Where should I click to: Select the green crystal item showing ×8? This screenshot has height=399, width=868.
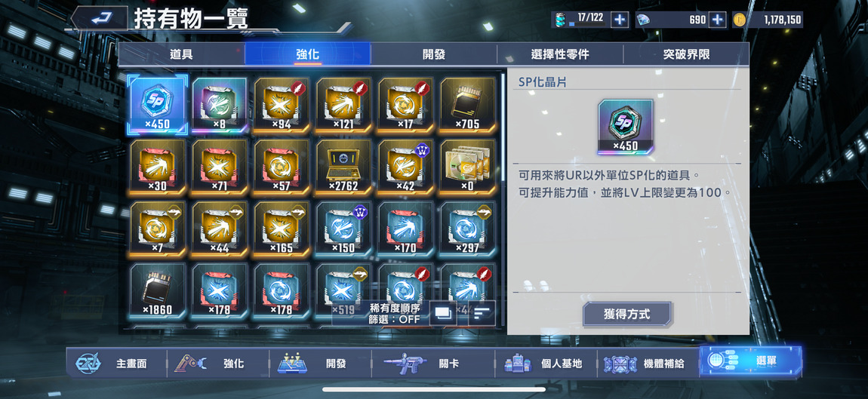[220, 105]
